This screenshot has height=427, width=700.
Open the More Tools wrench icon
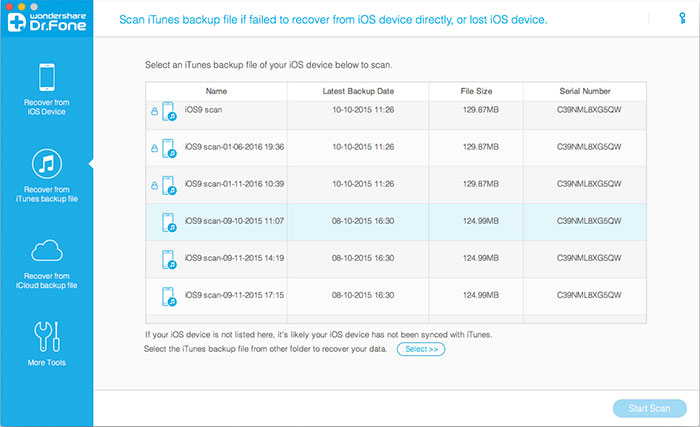[47, 336]
